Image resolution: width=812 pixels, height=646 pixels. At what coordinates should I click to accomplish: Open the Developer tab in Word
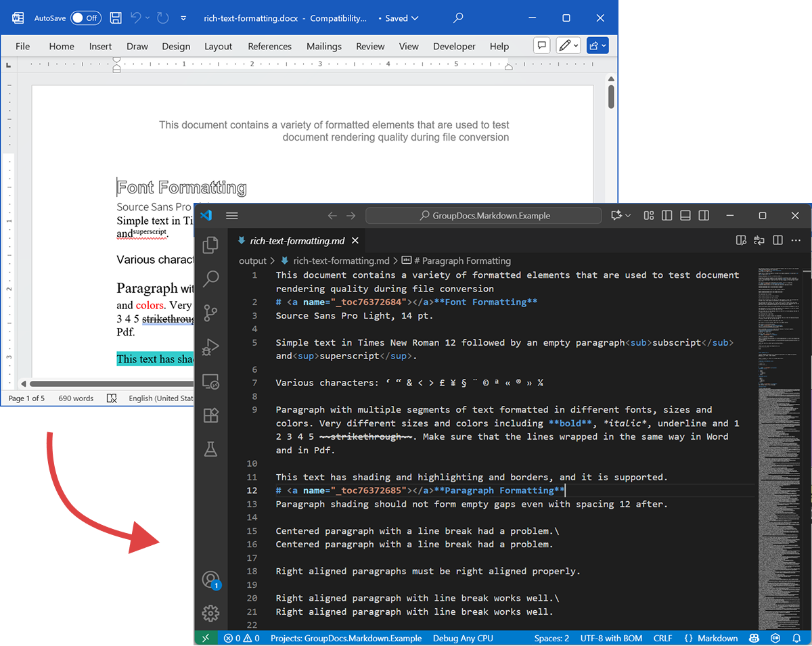454,46
